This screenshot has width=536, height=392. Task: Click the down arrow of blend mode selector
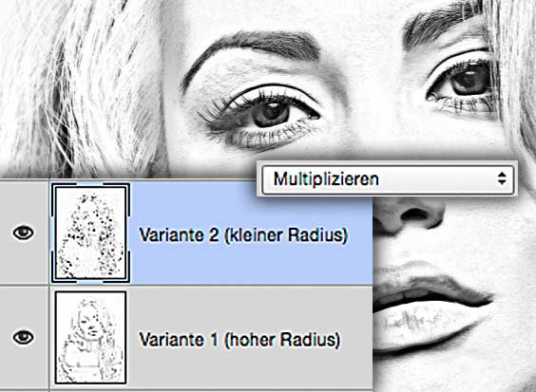pos(502,182)
